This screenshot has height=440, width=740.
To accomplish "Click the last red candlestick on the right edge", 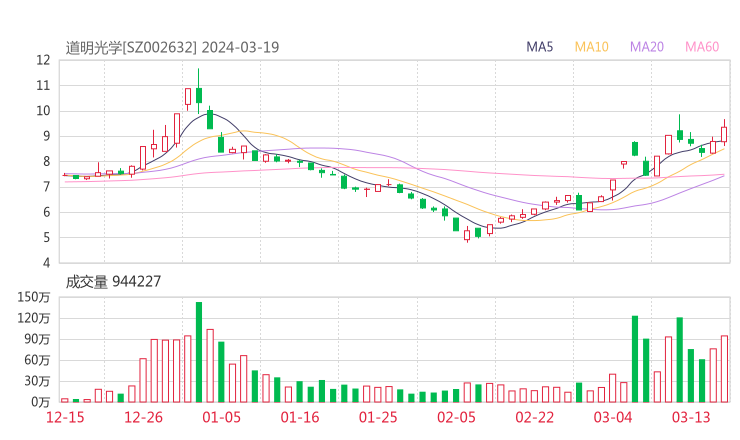I will pos(724,134).
